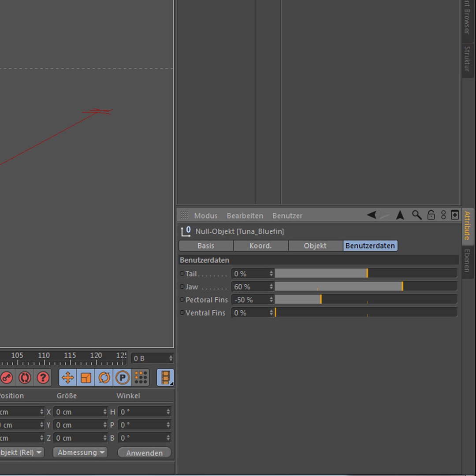Toggle the Pectoral Fins animation dot

pos(182,300)
